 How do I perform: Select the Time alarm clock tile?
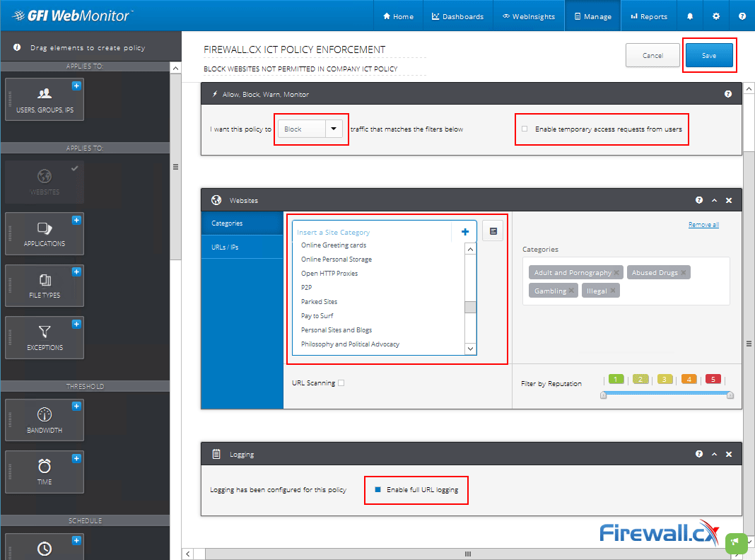(x=45, y=472)
